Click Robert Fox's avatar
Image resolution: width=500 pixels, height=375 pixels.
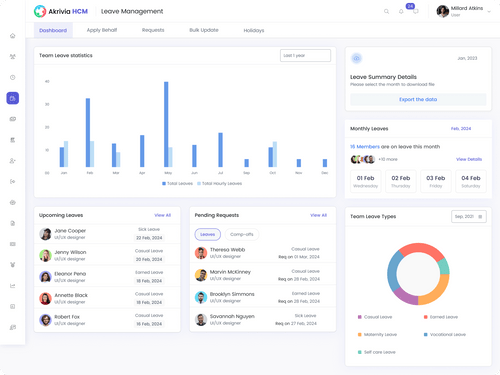click(45, 320)
